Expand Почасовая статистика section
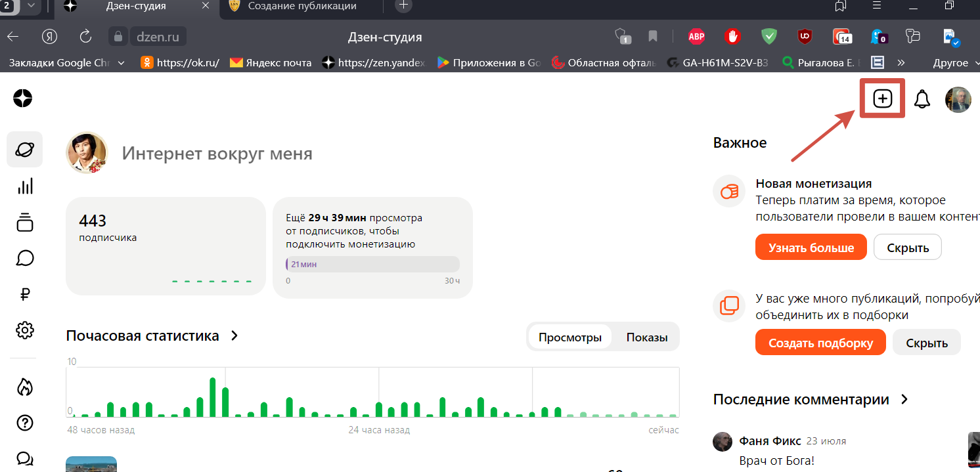 (x=234, y=336)
